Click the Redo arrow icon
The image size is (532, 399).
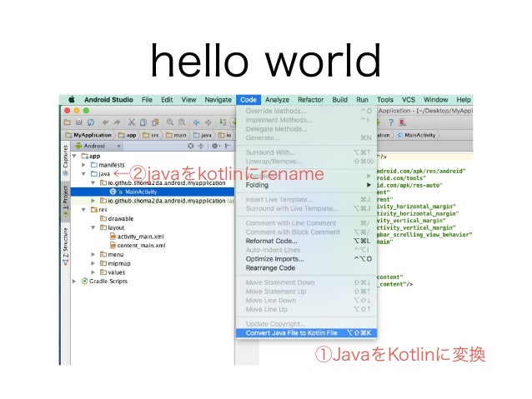(117, 122)
